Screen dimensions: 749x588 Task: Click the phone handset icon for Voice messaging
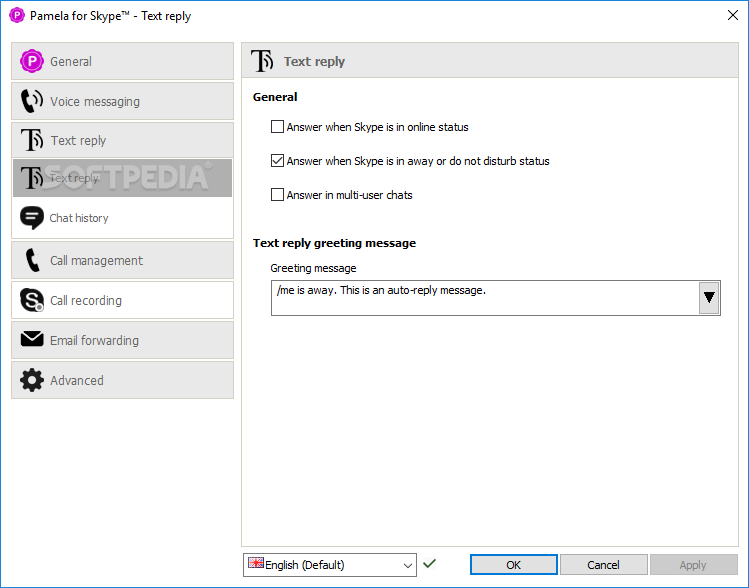pos(32,101)
